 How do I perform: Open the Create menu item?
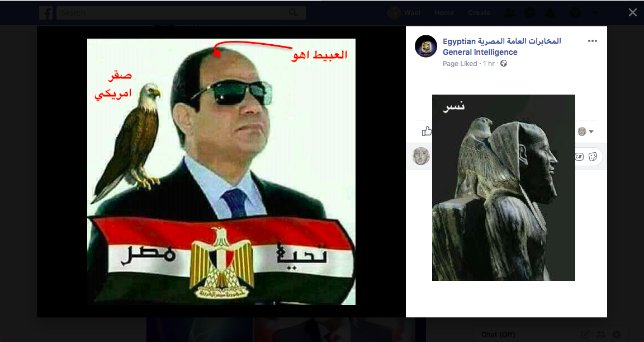click(x=479, y=13)
